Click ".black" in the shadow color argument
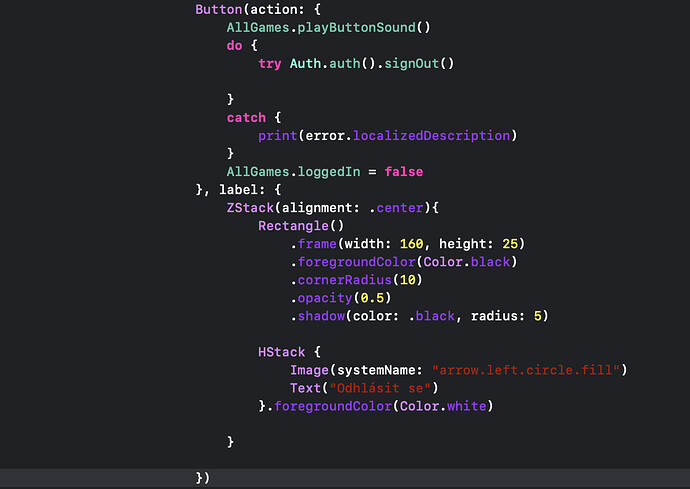This screenshot has width=690, height=489. (x=431, y=316)
